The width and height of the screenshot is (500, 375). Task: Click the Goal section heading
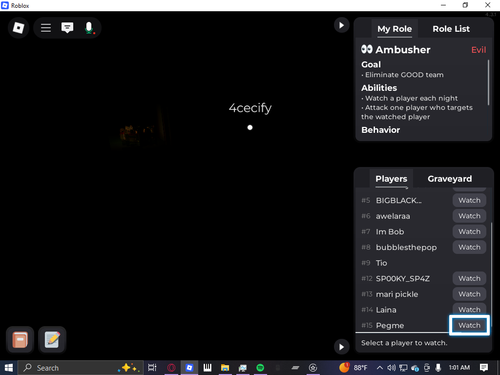click(x=371, y=64)
